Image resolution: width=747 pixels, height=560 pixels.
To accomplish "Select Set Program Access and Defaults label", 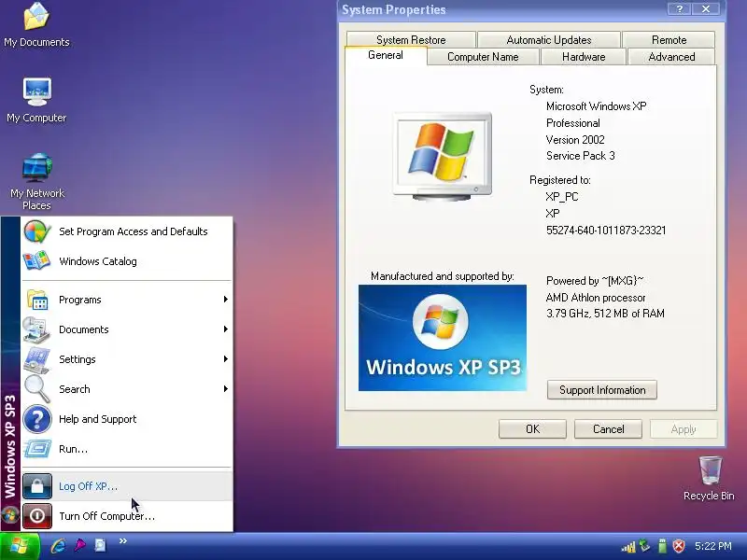I will 134,231.
